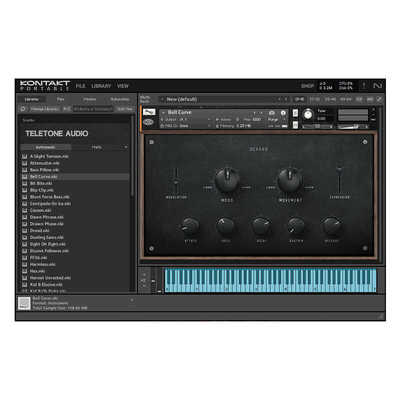Click the SHOP link in the header

coord(307,86)
